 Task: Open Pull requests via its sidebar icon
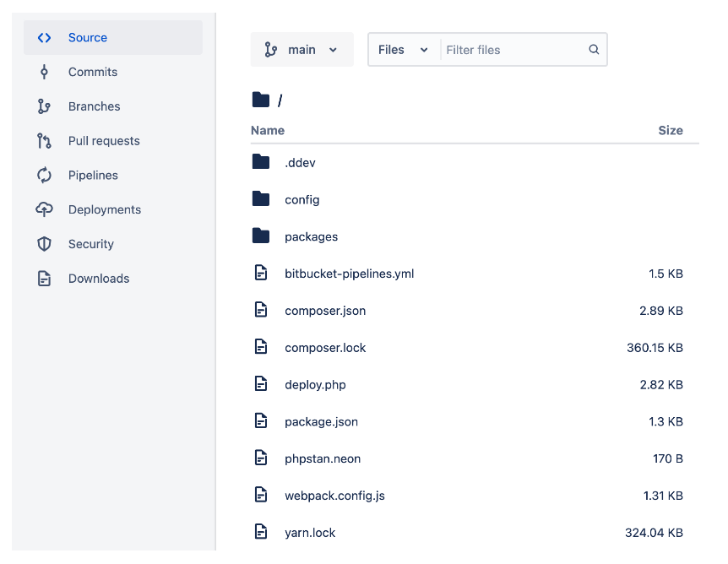44,140
